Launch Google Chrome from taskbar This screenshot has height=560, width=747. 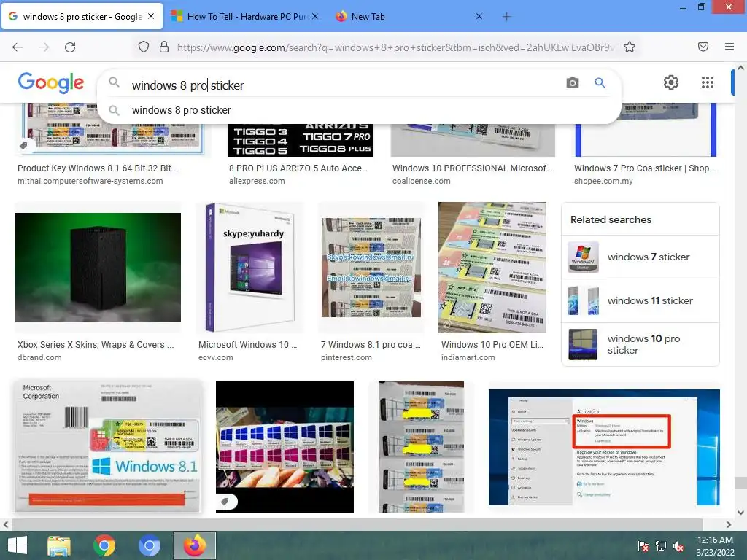[104, 545]
